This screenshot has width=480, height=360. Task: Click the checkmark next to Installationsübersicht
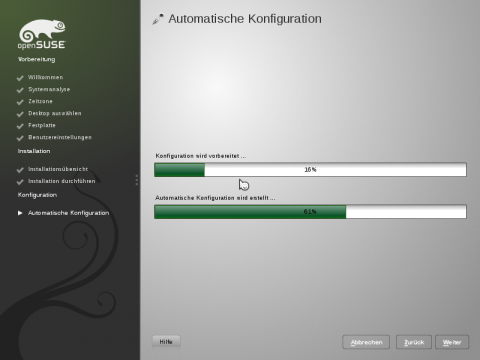[x=20, y=170]
